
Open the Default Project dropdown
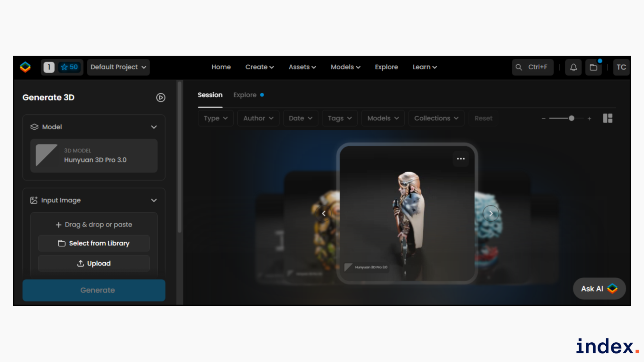pos(118,67)
